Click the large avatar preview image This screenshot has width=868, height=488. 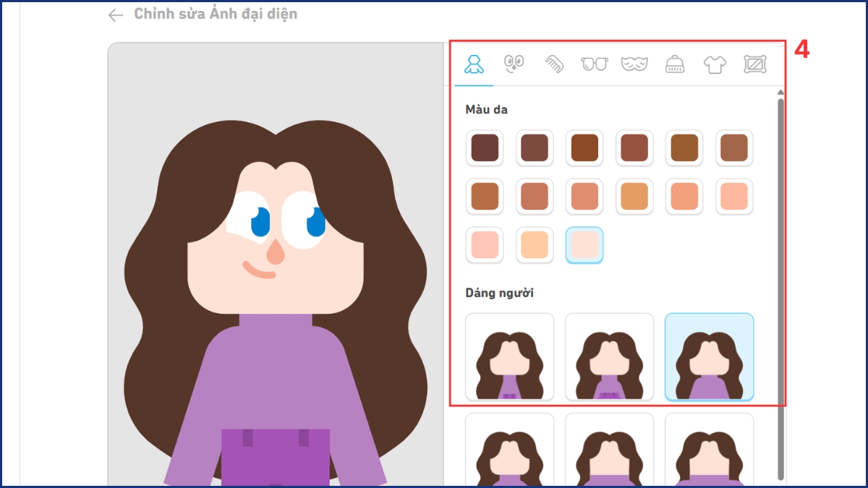tap(276, 265)
